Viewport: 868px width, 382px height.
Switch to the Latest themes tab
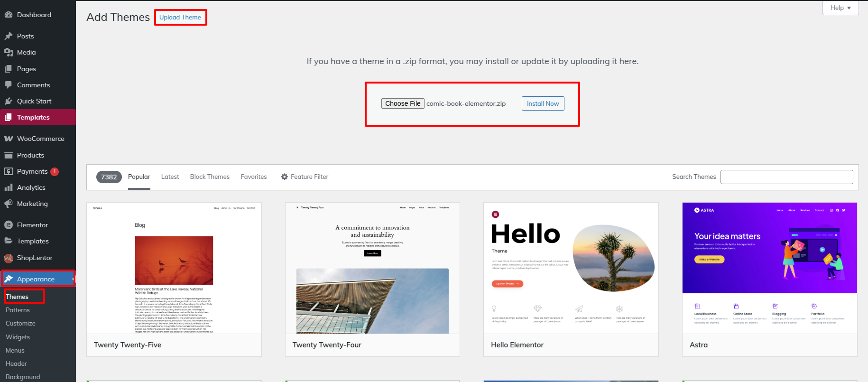pyautogui.click(x=170, y=177)
